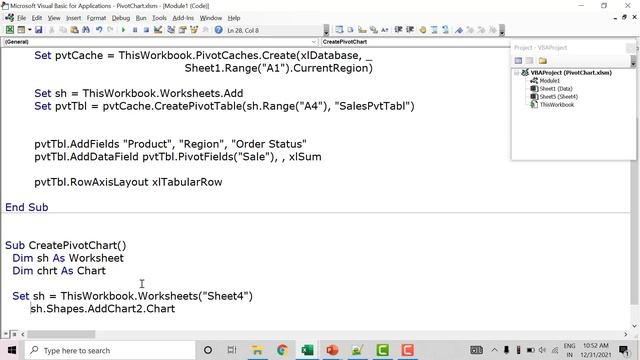640x360 pixels.
Task: Open the Properties Window toolbar icon
Action: (x=182, y=30)
